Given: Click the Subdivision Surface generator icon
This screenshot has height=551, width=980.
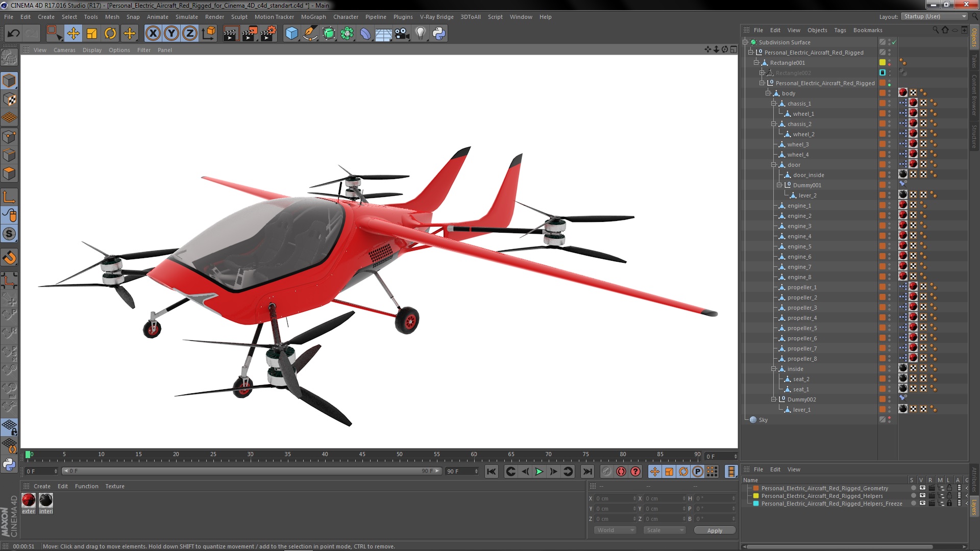Looking at the screenshot, I should pyautogui.click(x=329, y=34).
